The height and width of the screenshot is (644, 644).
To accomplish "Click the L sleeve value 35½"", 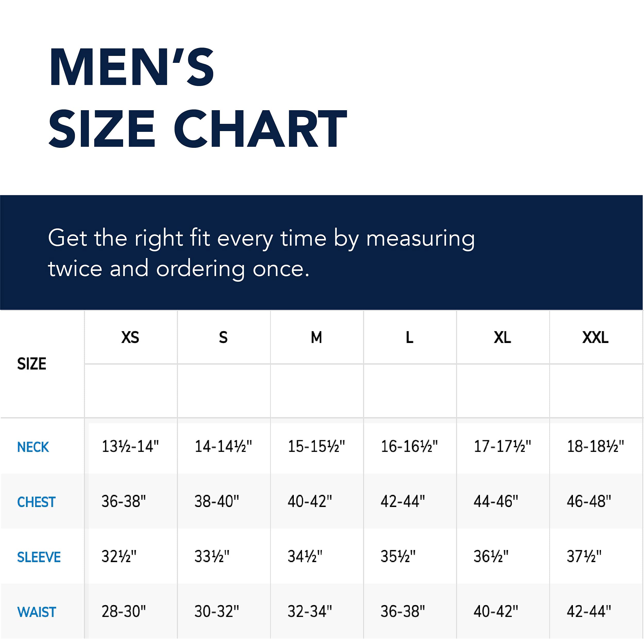I will pos(398,556).
